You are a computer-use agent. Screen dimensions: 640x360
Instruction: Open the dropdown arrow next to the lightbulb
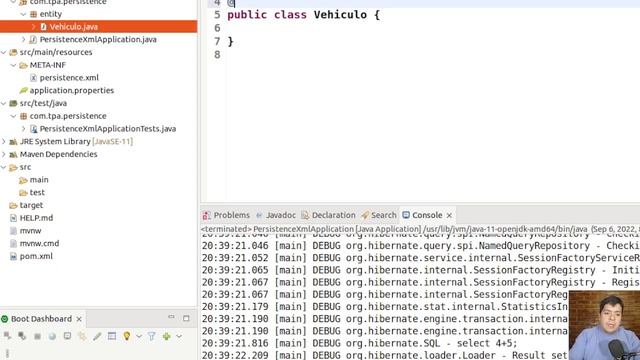point(139,336)
